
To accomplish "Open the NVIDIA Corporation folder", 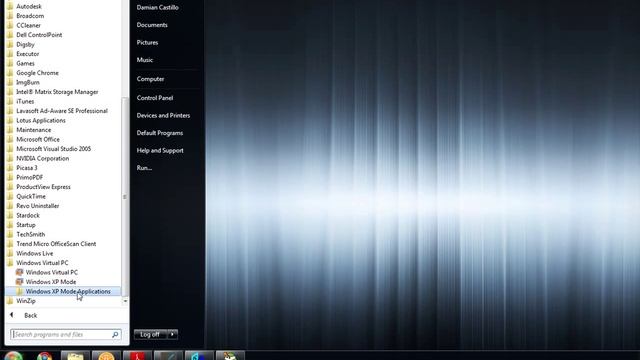I will (42, 158).
